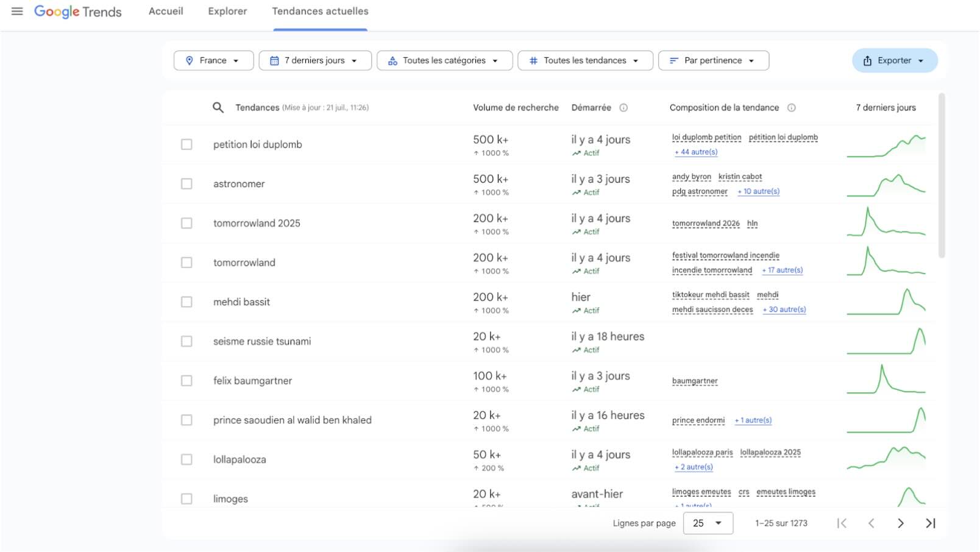
Task: Click calendar icon in 7 derniers jours filter
Action: 274,60
